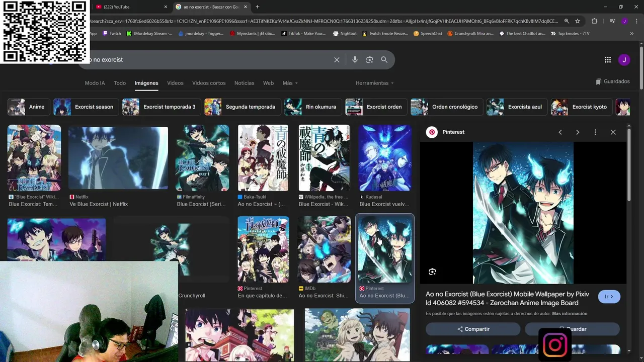Image resolution: width=644 pixels, height=362 pixels.
Task: Switch to the YouTube browser tab
Action: (131, 7)
